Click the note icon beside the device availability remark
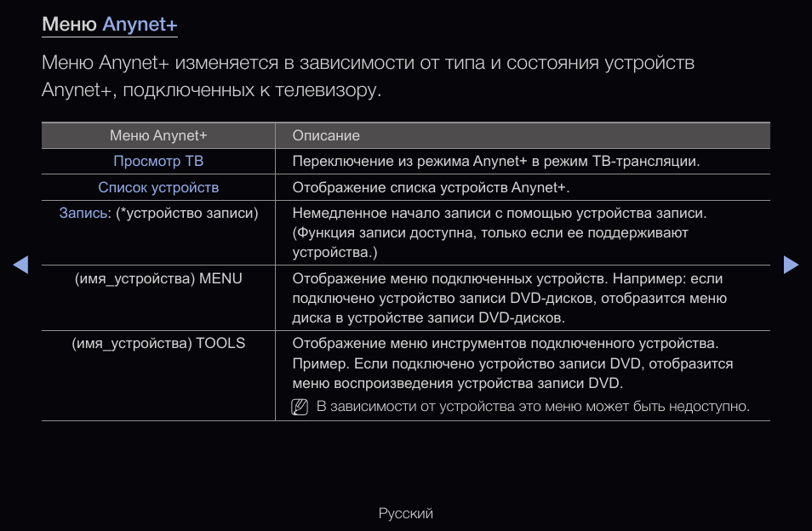This screenshot has width=812, height=531. (x=299, y=407)
